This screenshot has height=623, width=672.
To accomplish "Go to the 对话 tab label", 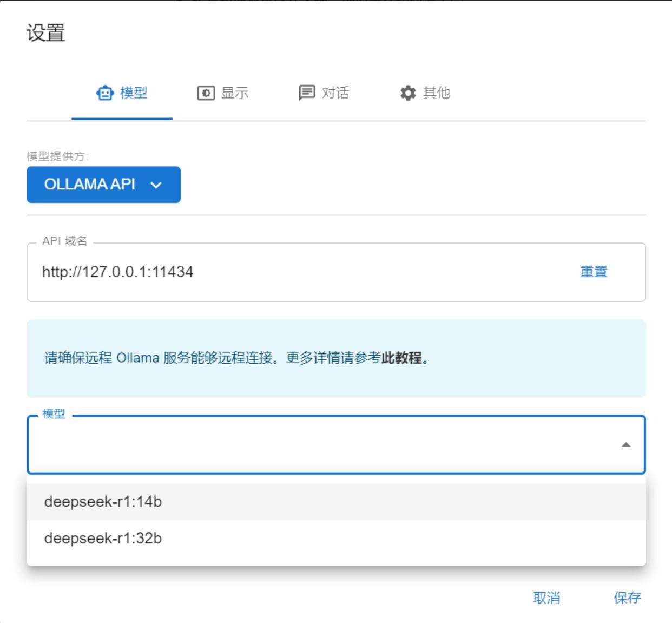I will click(x=335, y=93).
